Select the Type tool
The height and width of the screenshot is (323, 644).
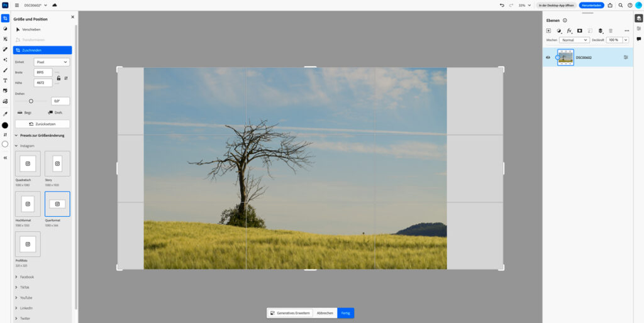pos(5,80)
